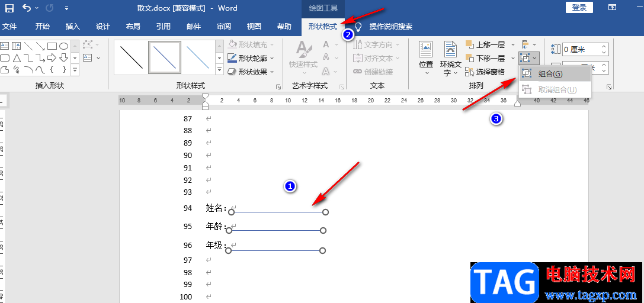This screenshot has height=303, width=644.
Task: Pick the scribble drawing tool
Action: pos(17,69)
